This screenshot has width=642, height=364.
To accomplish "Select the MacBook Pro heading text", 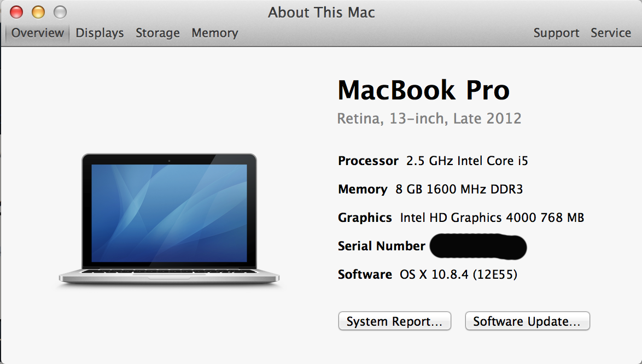I will click(x=423, y=90).
